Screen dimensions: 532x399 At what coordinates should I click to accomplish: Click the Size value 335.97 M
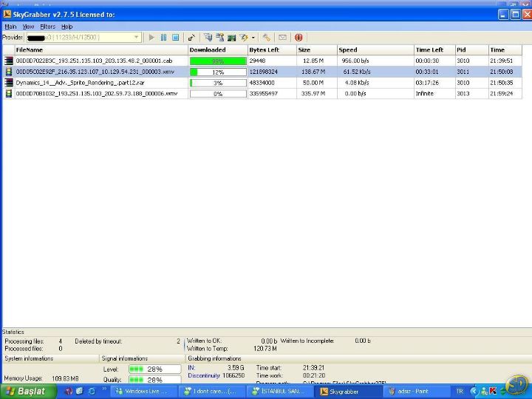point(313,93)
